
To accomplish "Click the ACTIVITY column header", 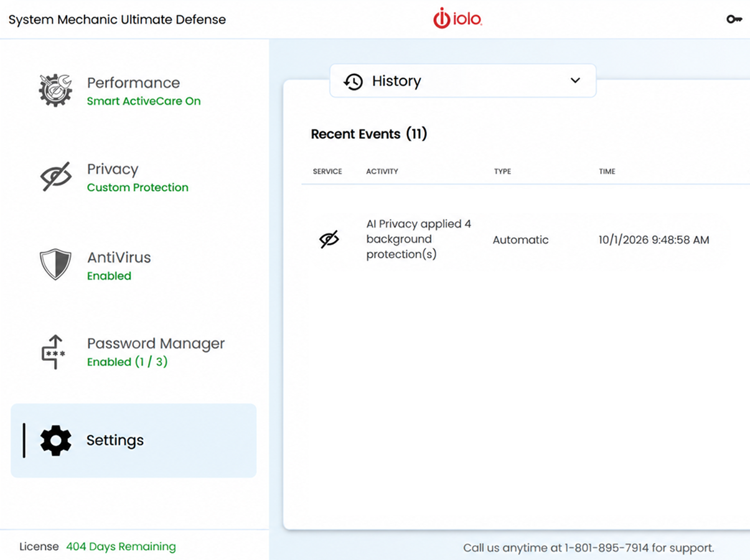I will [382, 171].
